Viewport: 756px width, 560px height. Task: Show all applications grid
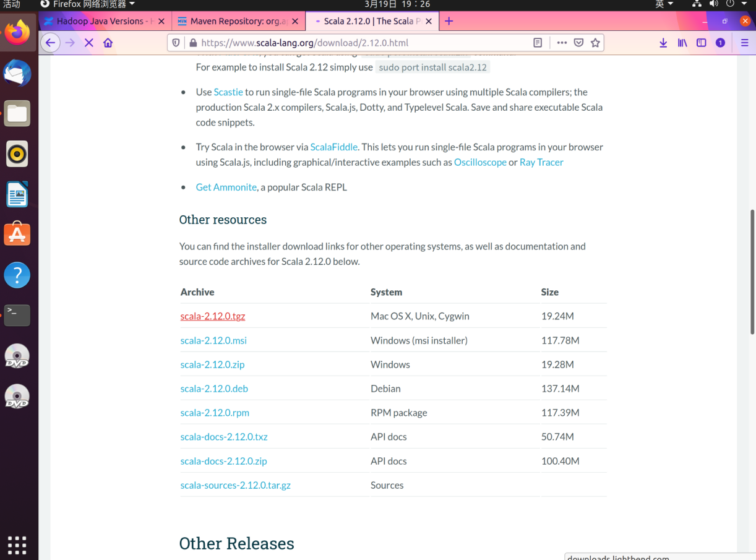coord(17,545)
